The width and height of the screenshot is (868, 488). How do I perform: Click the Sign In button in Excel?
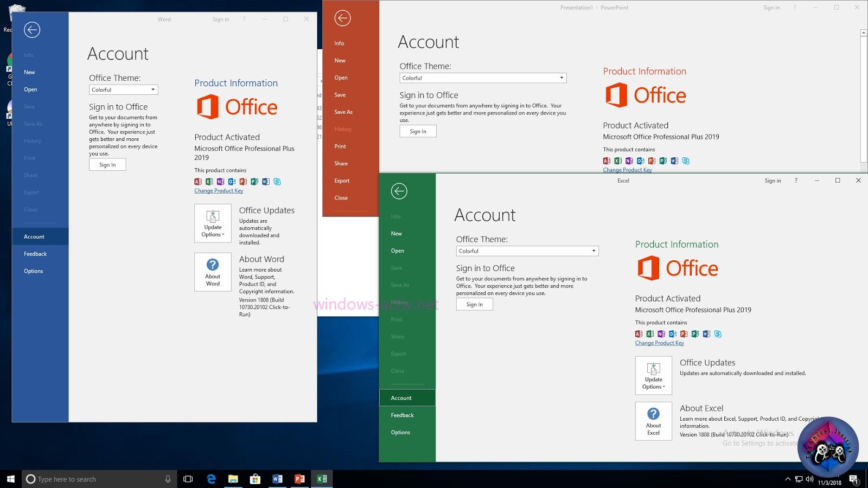[x=475, y=304]
